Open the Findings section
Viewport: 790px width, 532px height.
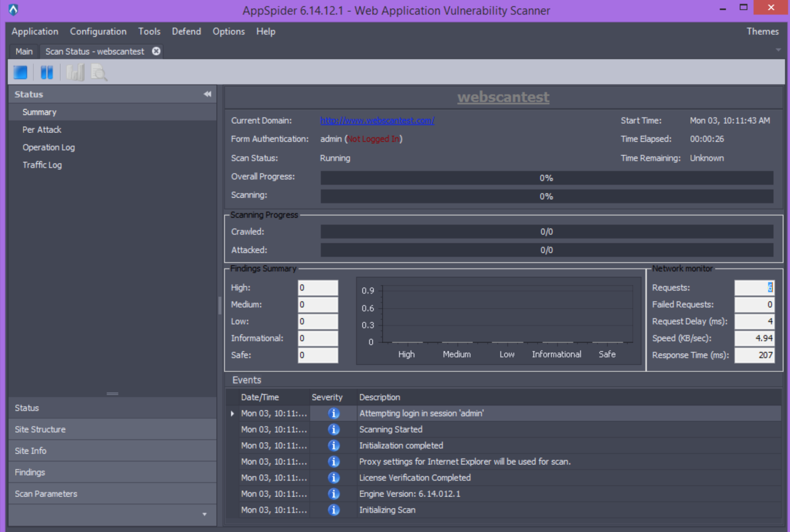point(113,472)
